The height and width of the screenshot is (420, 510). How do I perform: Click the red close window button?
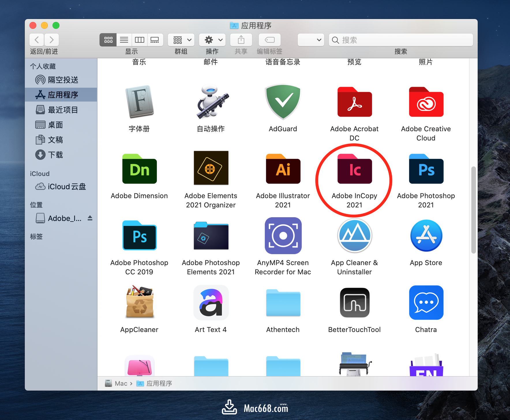33,25
